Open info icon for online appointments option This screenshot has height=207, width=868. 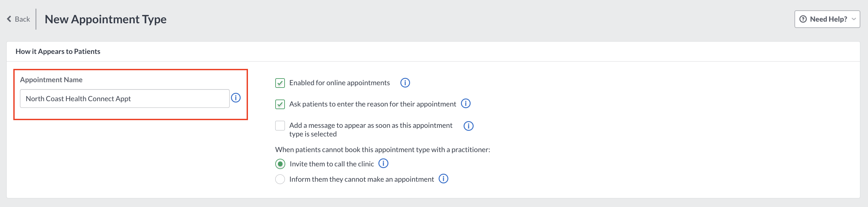[x=405, y=83]
